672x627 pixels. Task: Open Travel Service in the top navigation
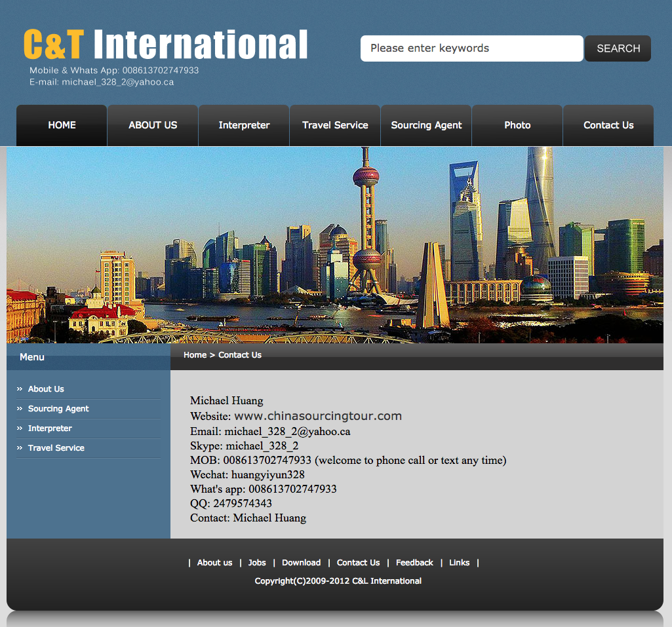pyautogui.click(x=335, y=125)
